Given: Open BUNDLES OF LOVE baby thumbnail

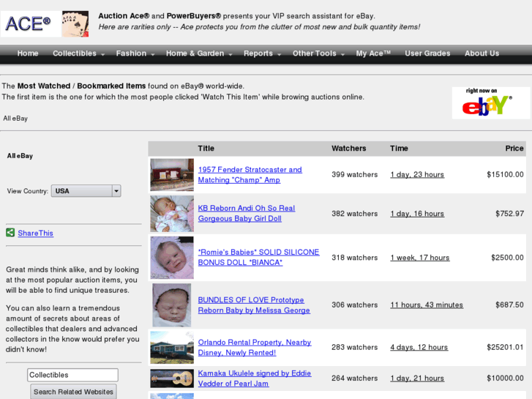Looking at the screenshot, I should pos(172,305).
